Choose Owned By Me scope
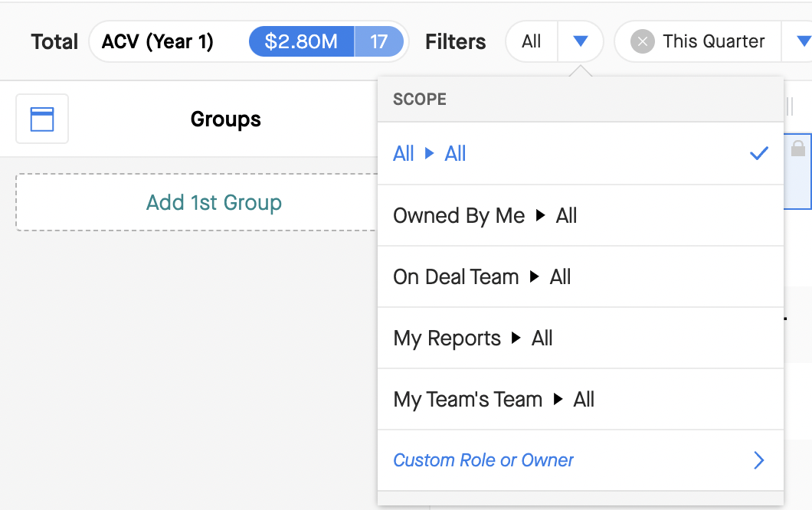 coord(581,215)
